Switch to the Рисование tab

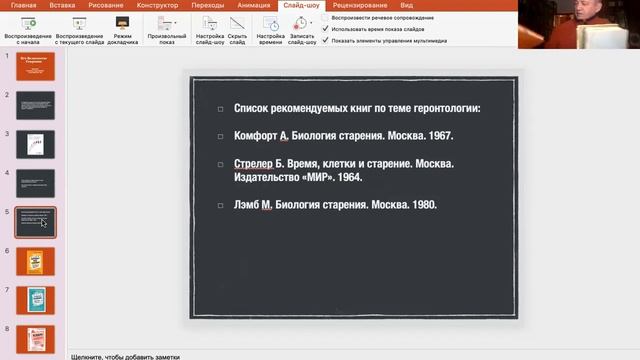click(x=106, y=5)
